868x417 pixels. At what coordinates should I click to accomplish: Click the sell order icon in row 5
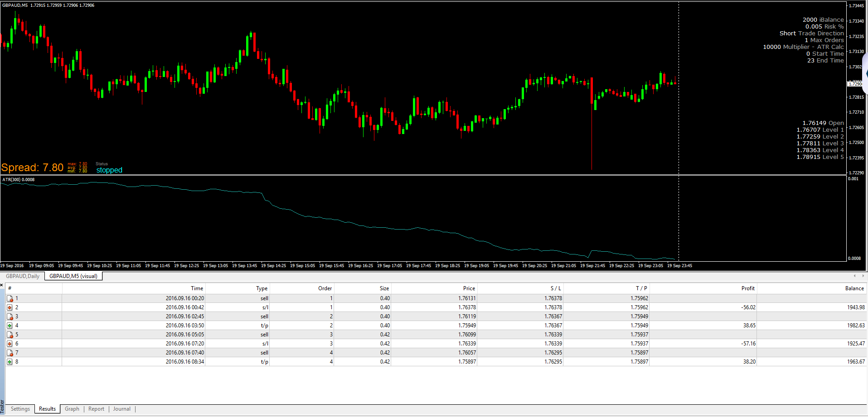[10, 335]
